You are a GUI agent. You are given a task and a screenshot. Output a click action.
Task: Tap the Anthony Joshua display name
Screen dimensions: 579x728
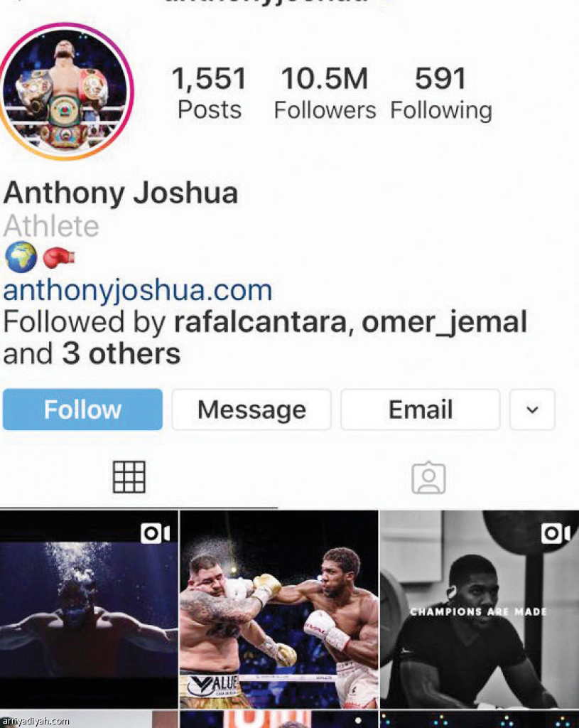coord(121,193)
